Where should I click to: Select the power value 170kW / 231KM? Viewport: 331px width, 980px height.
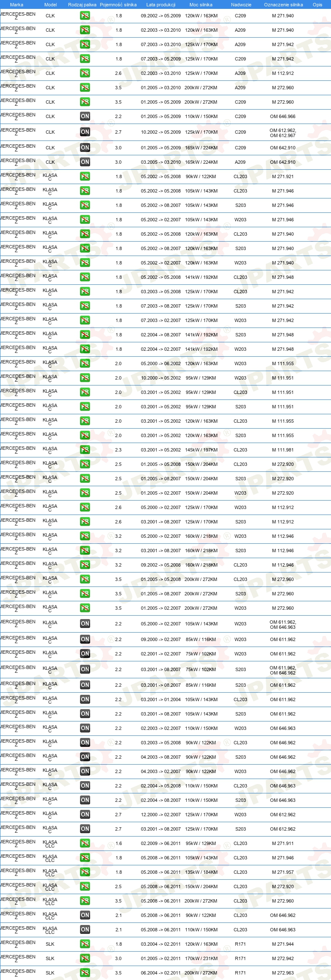coord(201,958)
